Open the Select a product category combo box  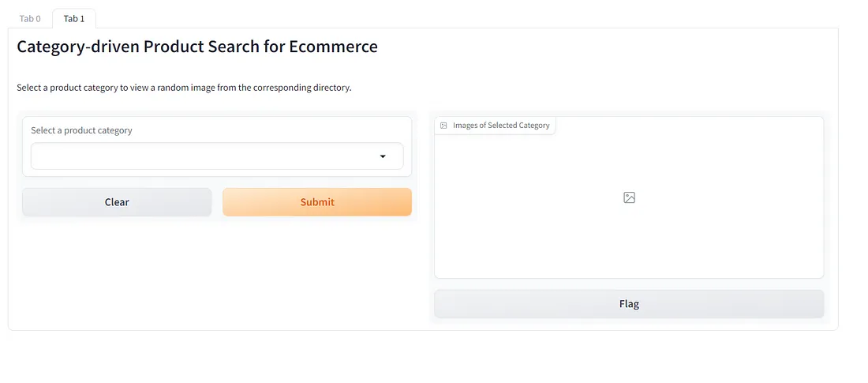pos(217,156)
